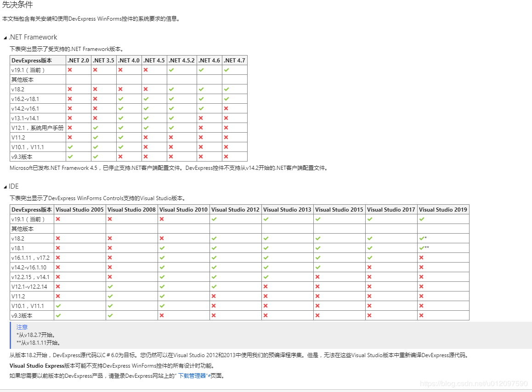Click green check for v18.1 Visual Studio 2010

click(x=162, y=248)
